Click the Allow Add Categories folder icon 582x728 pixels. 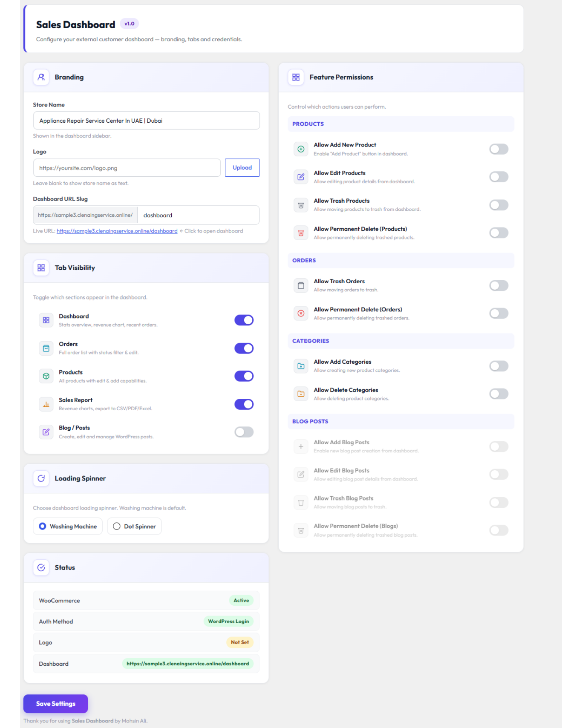tap(301, 366)
